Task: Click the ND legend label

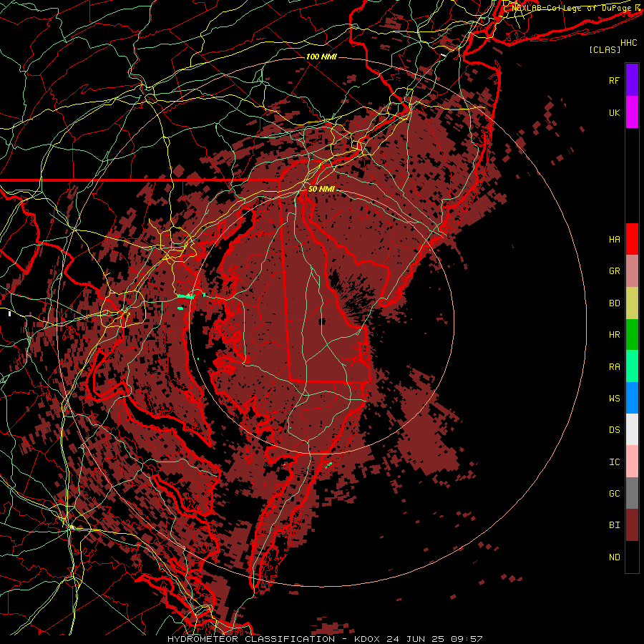Action: point(615,557)
